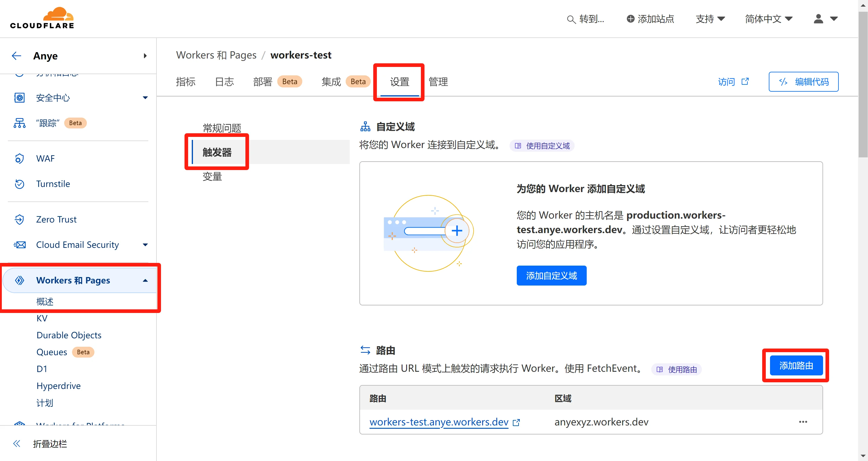This screenshot has height=461, width=868.
Task: Click the 添加自定义域 button
Action: click(551, 276)
